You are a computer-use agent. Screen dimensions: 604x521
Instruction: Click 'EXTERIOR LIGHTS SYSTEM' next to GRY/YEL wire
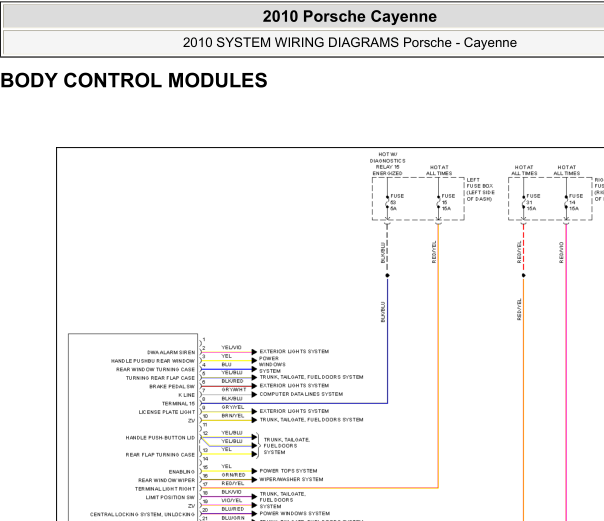[294, 411]
